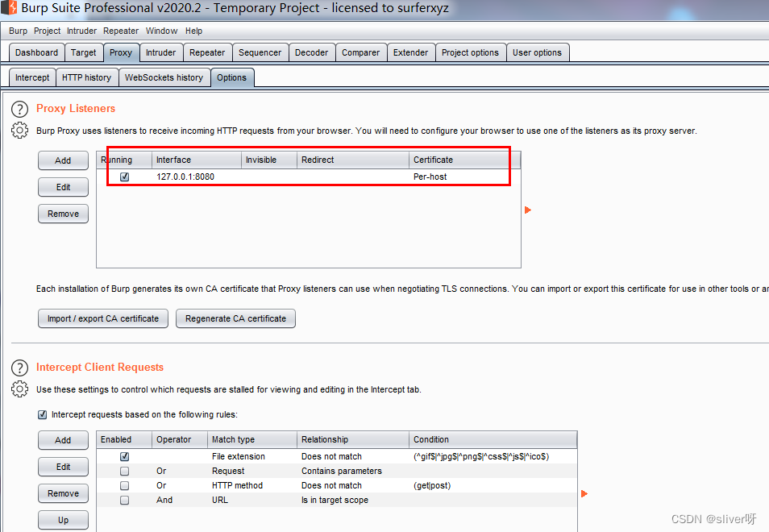Click Edit button for intercept rules
This screenshot has height=532, width=769.
point(63,467)
